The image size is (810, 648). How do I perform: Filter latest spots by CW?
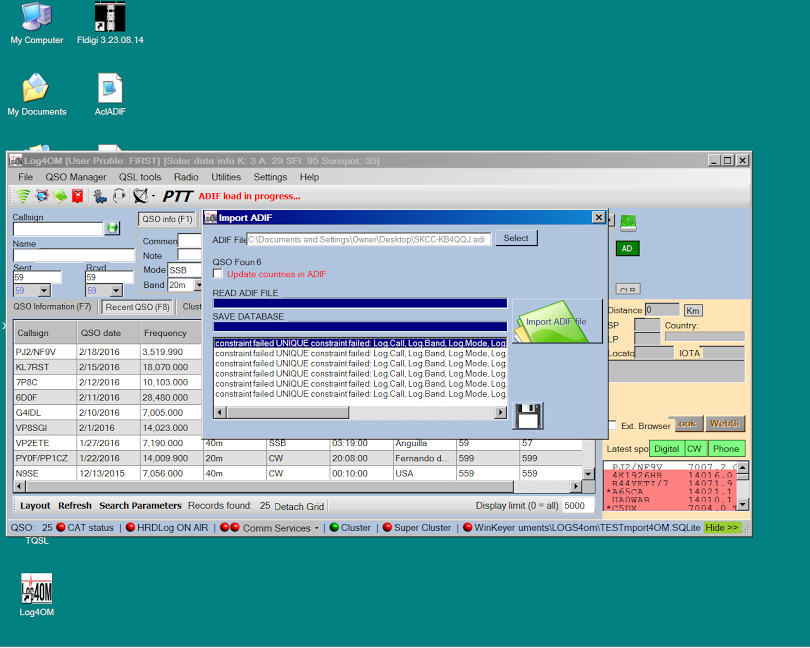point(695,449)
